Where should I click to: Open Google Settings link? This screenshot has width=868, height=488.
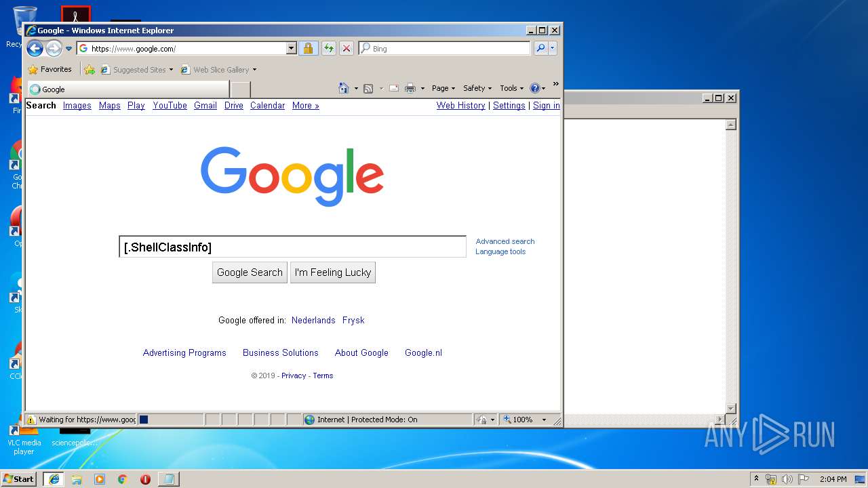pyautogui.click(x=509, y=105)
